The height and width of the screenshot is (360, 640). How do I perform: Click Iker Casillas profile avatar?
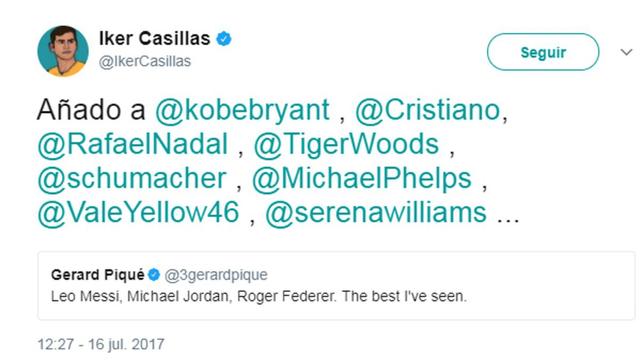click(x=63, y=51)
